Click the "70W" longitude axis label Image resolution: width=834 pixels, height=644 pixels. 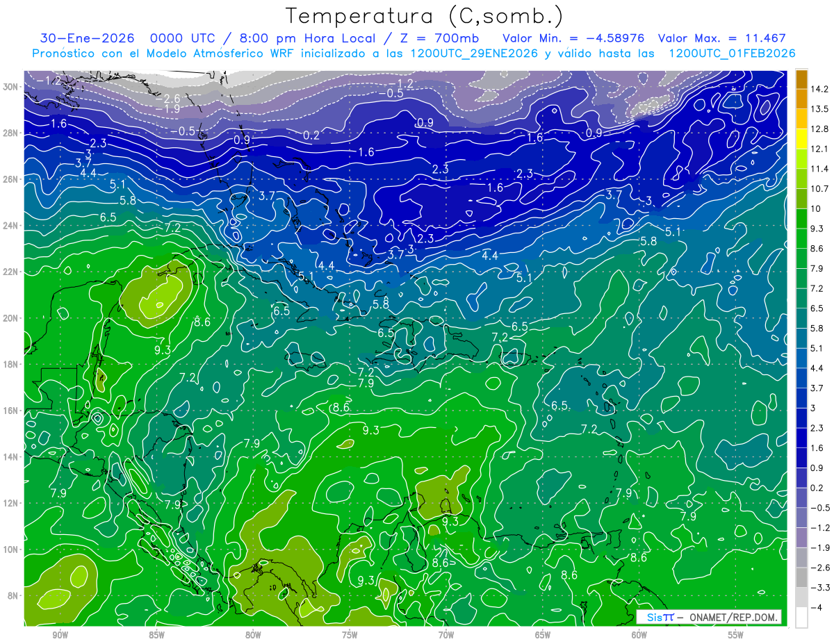[446, 635]
